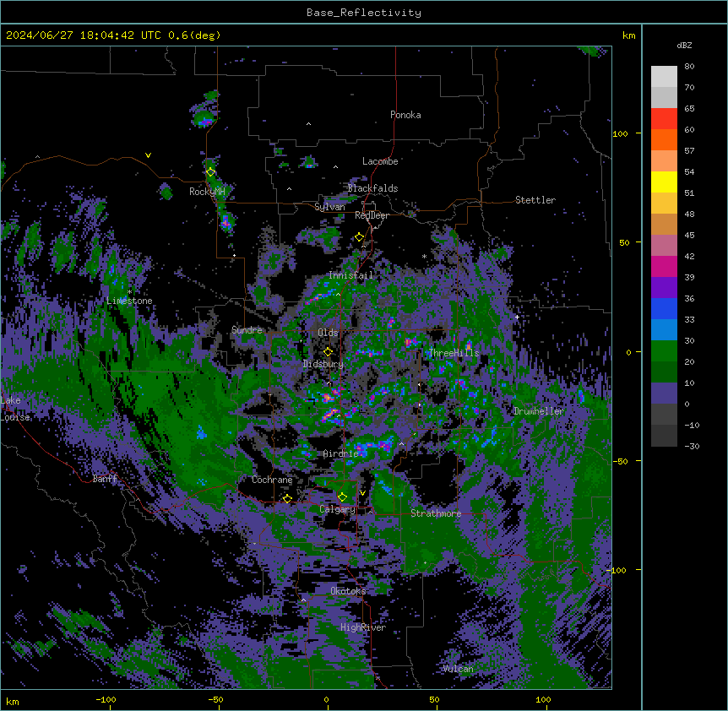Click the Airdrie label
This screenshot has width=728, height=711.
pyautogui.click(x=341, y=453)
